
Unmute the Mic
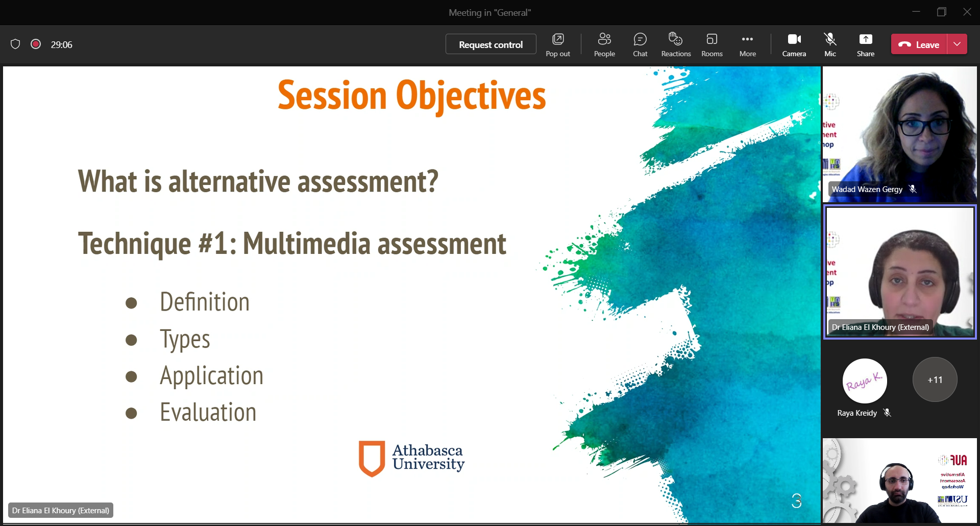(x=830, y=44)
